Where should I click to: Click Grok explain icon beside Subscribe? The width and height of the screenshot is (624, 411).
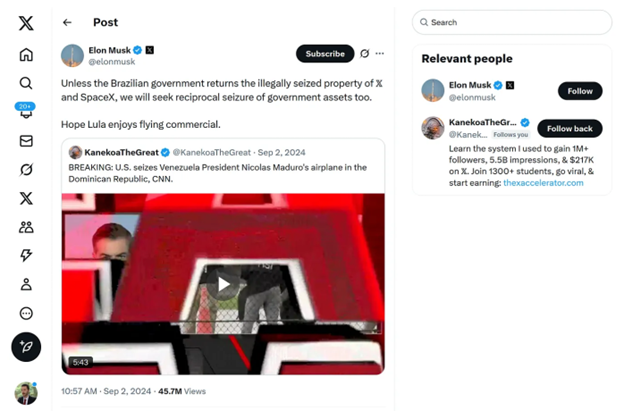[365, 54]
